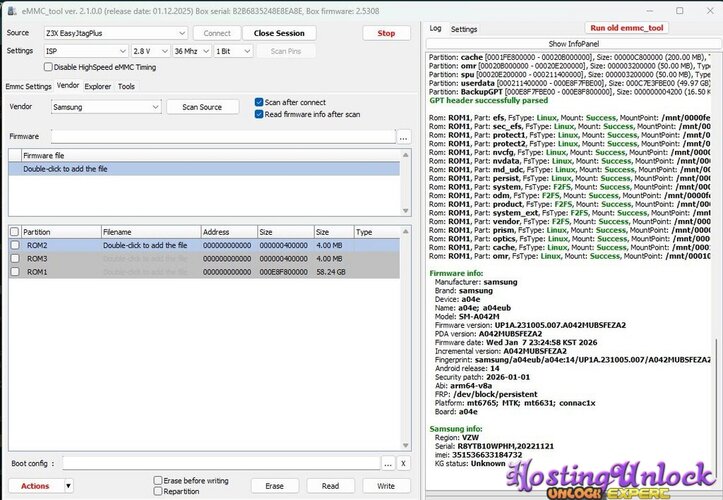Click the Firmware path input field
Screen dimensions: 723x500
(222, 137)
